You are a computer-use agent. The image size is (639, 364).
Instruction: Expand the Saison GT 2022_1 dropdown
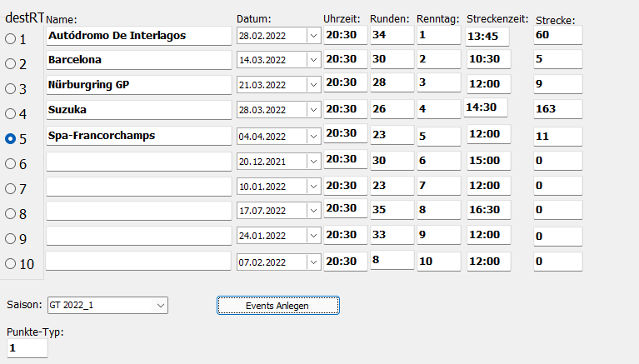pyautogui.click(x=160, y=306)
